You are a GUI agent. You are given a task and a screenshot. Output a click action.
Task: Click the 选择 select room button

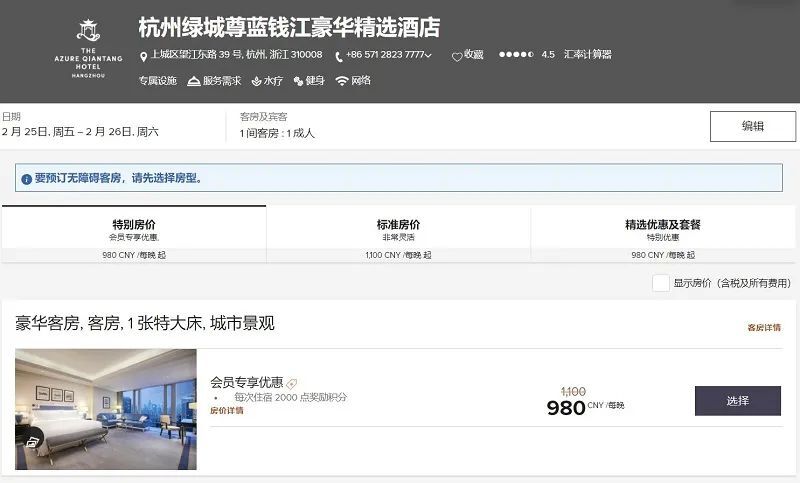pyautogui.click(x=738, y=401)
